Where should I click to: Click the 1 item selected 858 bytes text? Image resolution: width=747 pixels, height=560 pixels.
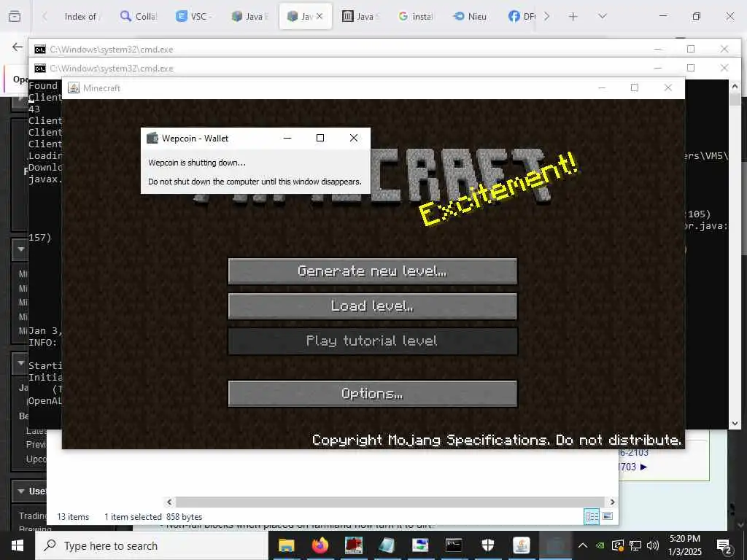153,517
